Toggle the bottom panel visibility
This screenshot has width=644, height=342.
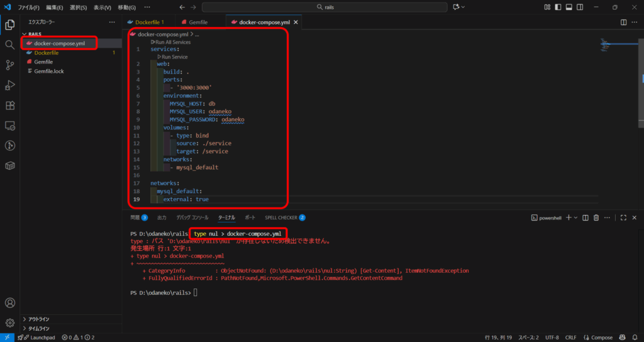(569, 7)
